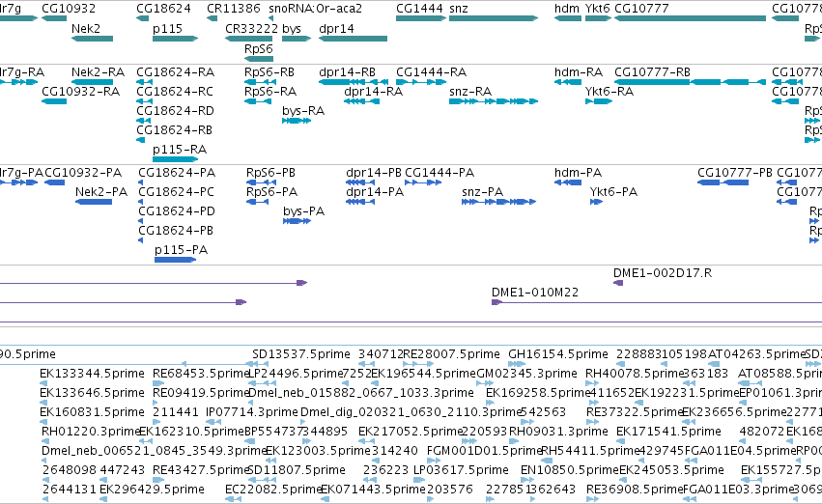Image resolution: width=822 pixels, height=504 pixels.
Task: Click the Dmel_dig_020321_0630_2110.3prime EST
Action: (x=305, y=422)
